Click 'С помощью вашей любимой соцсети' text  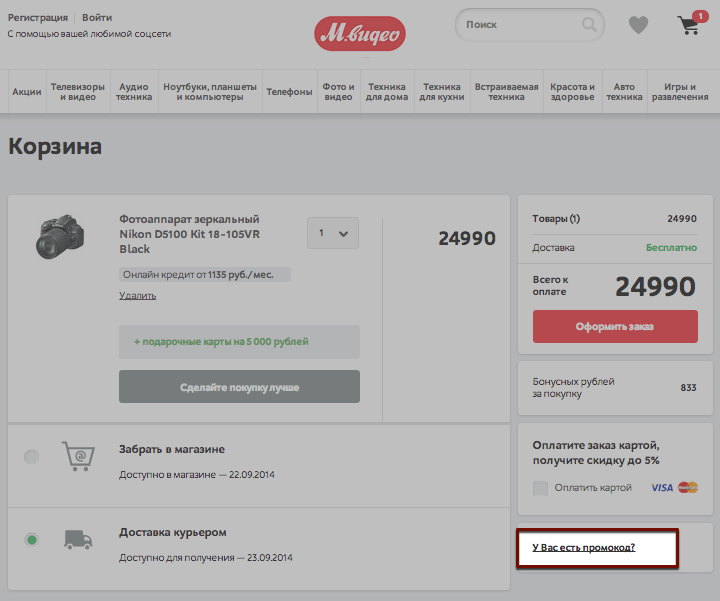coord(89,34)
